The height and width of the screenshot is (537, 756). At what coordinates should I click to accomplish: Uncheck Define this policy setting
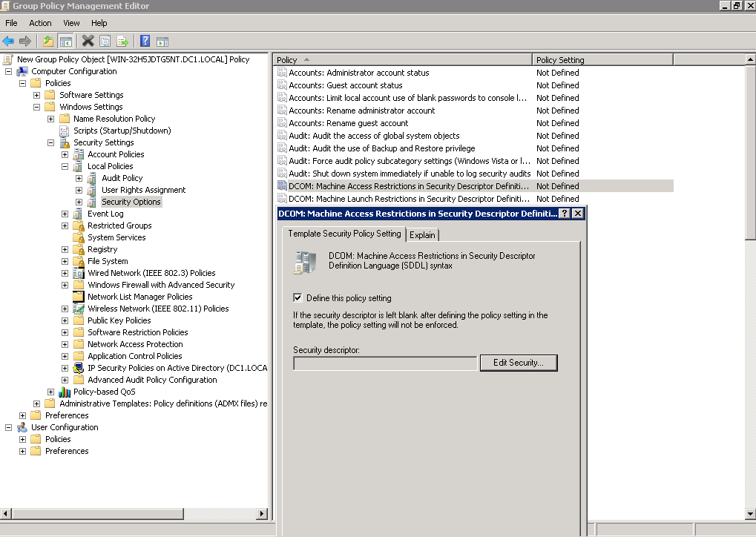coord(298,298)
